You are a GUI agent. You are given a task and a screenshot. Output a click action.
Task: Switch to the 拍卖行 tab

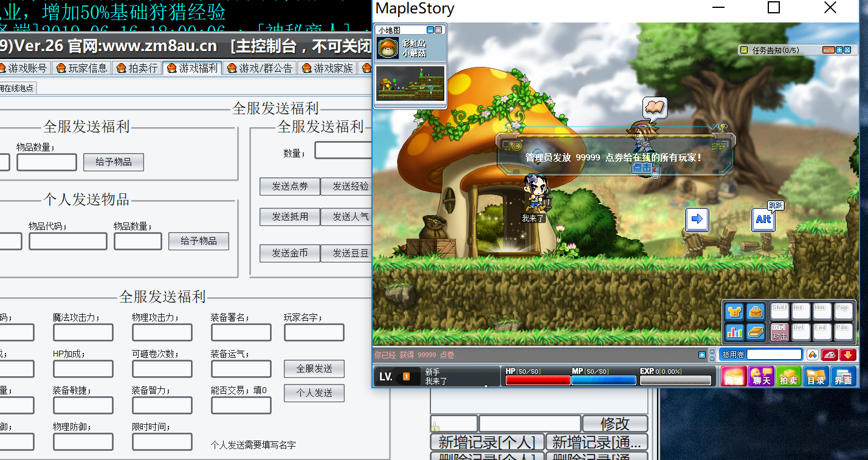point(137,68)
